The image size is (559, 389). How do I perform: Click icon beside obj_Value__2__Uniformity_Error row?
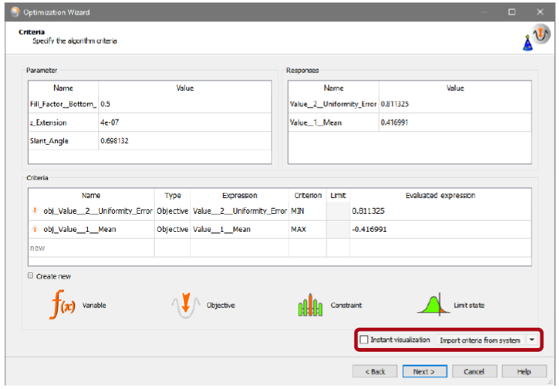point(35,211)
